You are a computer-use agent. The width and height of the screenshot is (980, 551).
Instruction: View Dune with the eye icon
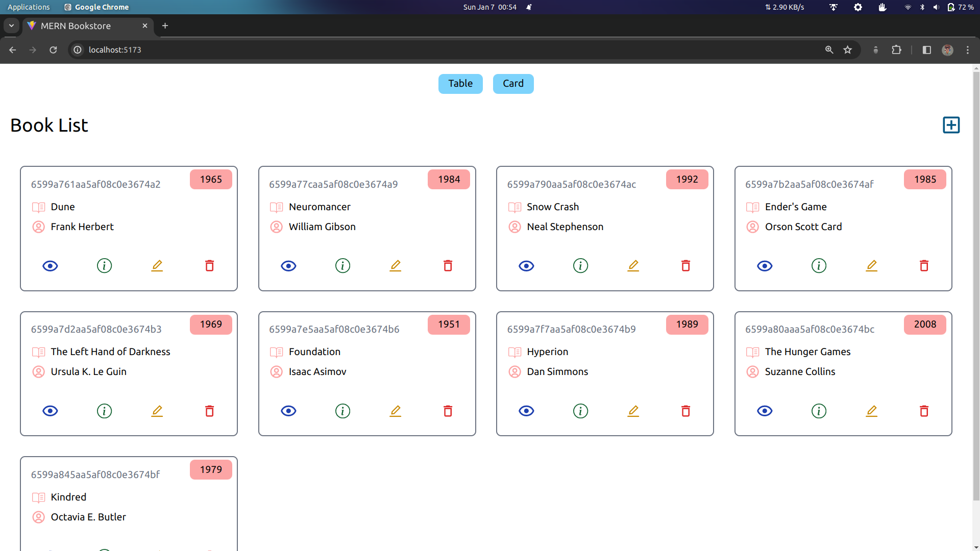(50, 265)
